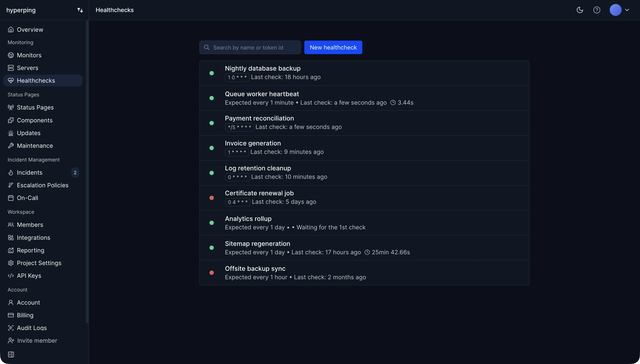Click the Updates siren icon
Screen dimensions: 640x364
coord(11,133)
